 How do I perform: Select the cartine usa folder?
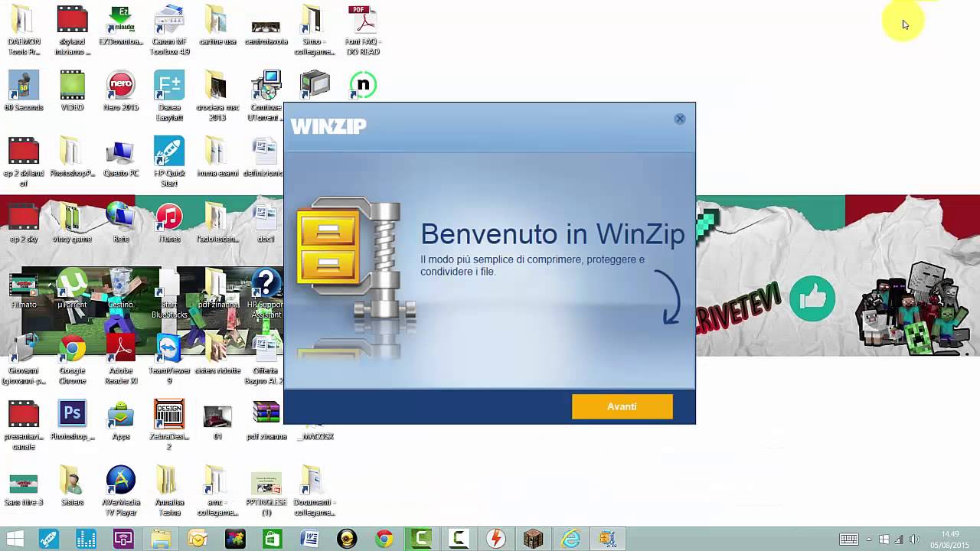[x=217, y=25]
